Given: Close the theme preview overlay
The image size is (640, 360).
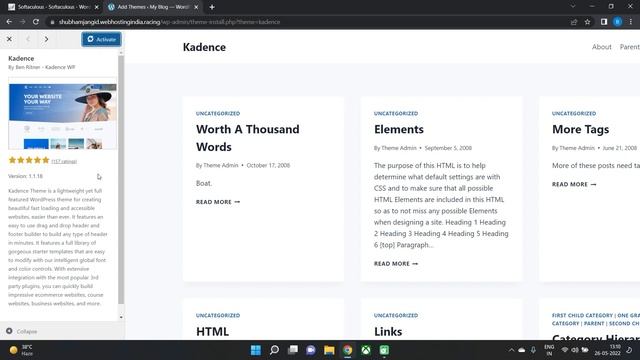Looking at the screenshot, I should (9, 39).
